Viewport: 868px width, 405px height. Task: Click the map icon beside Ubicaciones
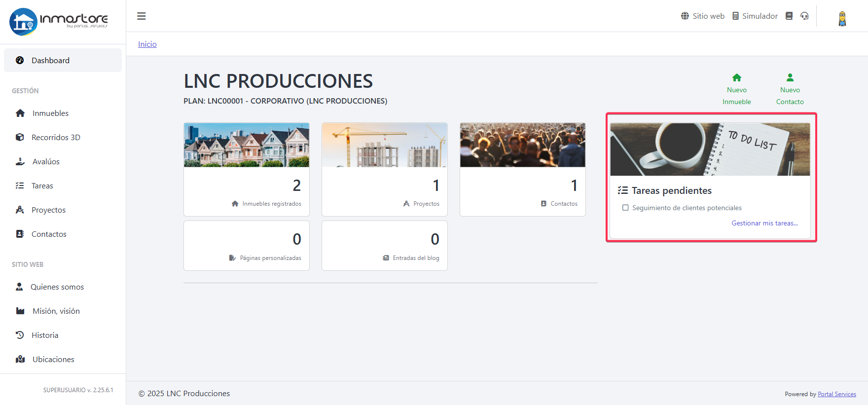(20, 359)
